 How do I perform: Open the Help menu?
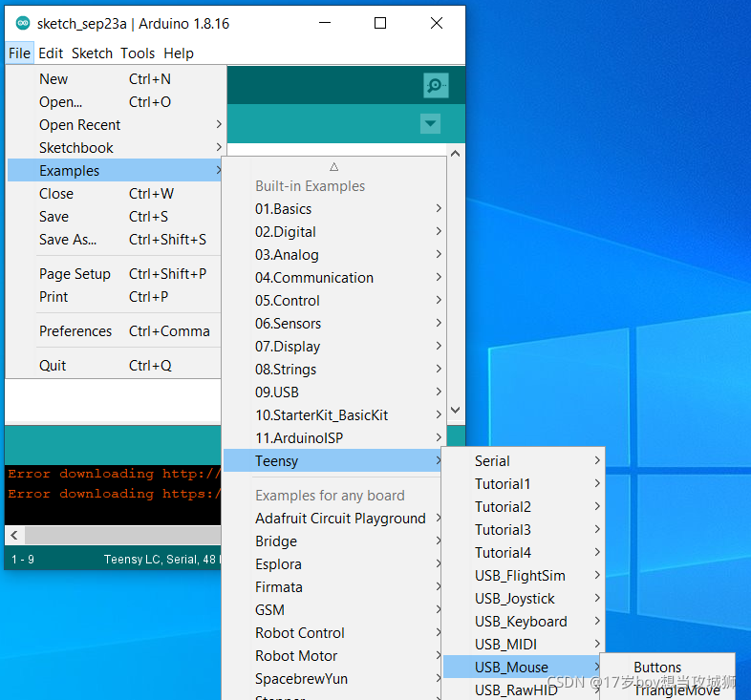[179, 53]
